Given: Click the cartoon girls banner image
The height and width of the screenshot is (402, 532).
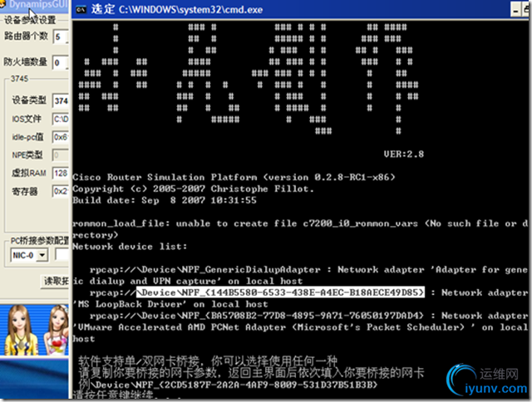Looking at the screenshot, I should point(34,331).
